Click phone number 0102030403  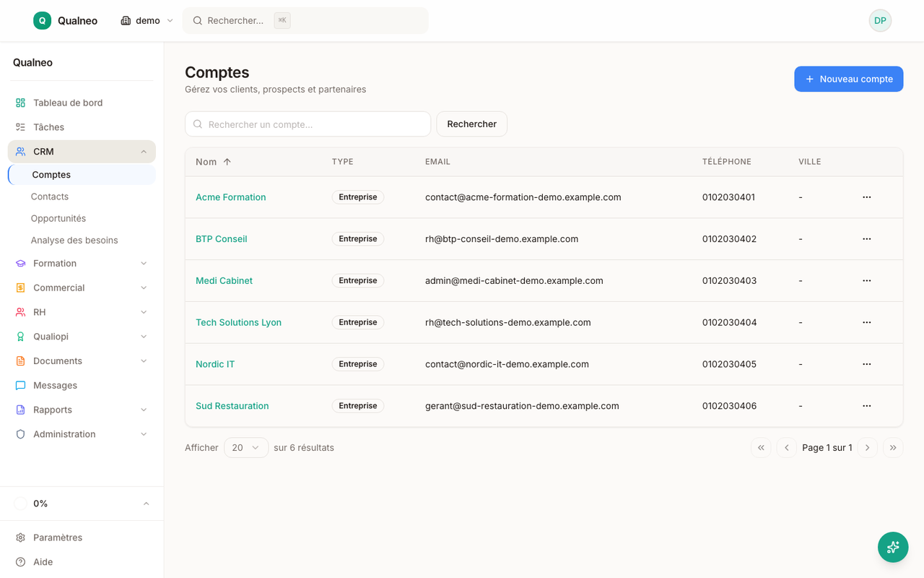pyautogui.click(x=729, y=280)
